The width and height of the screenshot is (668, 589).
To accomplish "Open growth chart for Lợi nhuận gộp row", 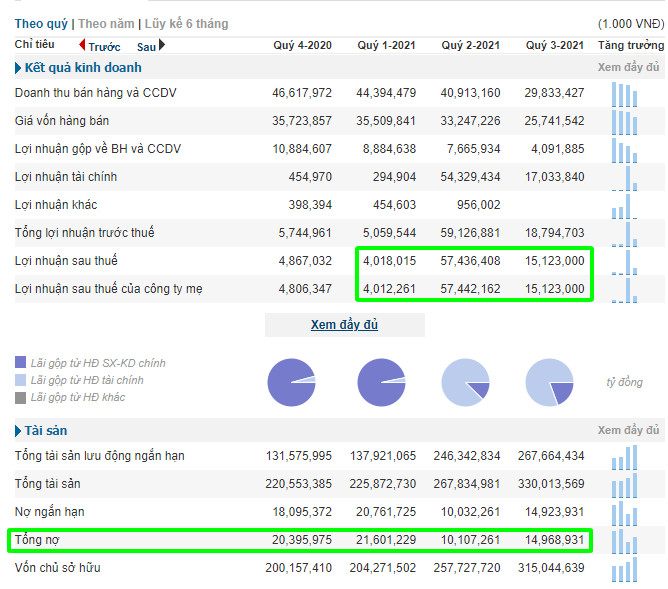I will [625, 150].
